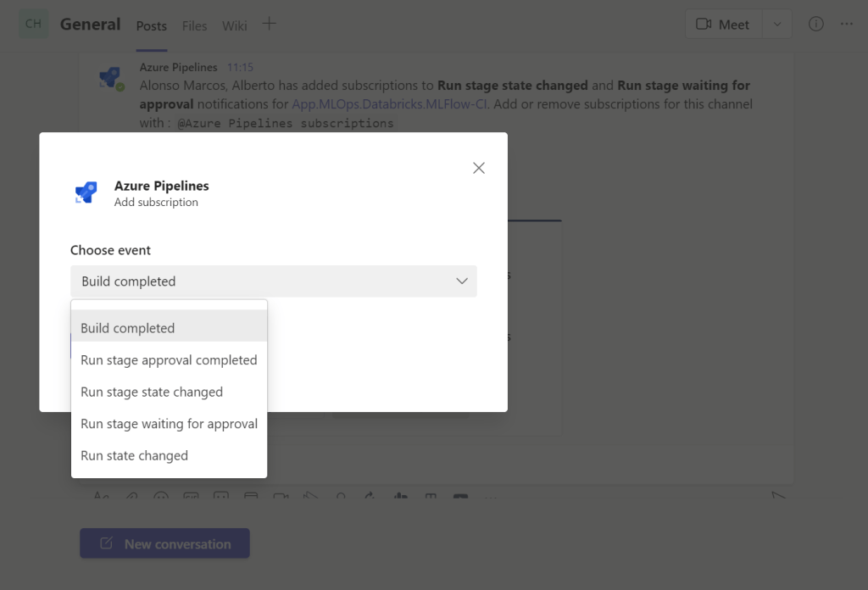This screenshot has width=868, height=590.
Task: Open channel info pane icon
Action: click(x=815, y=25)
